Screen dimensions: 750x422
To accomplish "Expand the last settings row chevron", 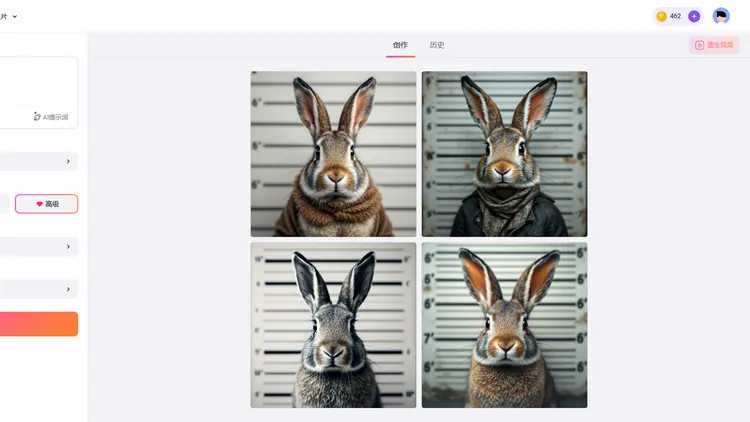I will click(68, 289).
